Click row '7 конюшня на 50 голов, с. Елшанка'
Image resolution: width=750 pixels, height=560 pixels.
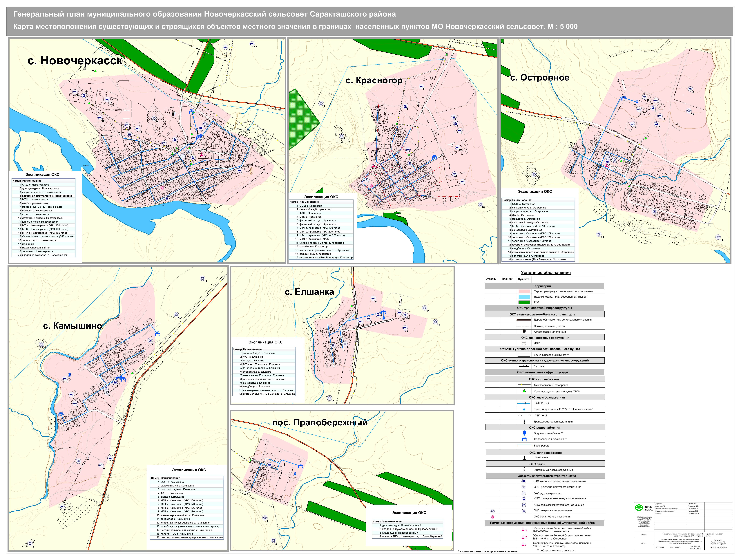click(x=264, y=375)
